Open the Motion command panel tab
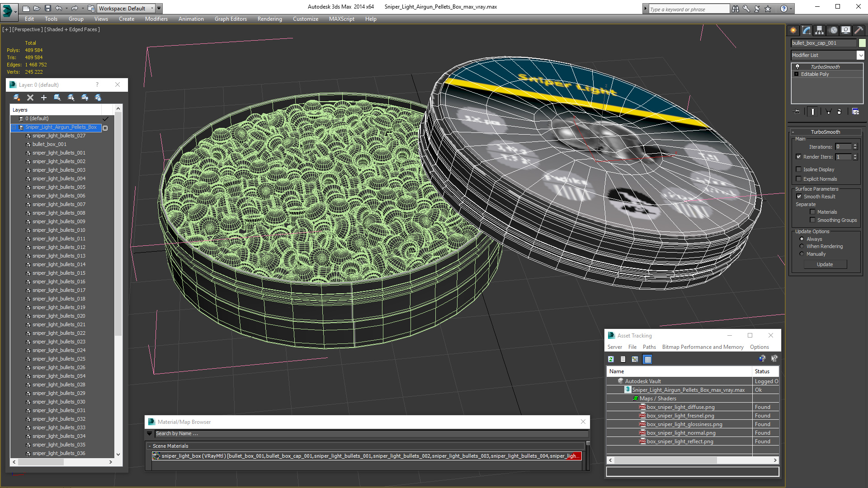Viewport: 868px width, 488px height. click(833, 30)
